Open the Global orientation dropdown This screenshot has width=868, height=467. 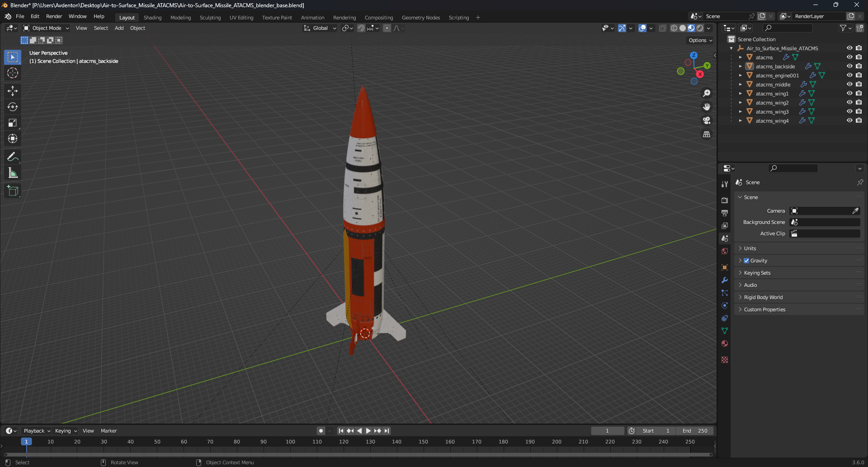pos(320,28)
